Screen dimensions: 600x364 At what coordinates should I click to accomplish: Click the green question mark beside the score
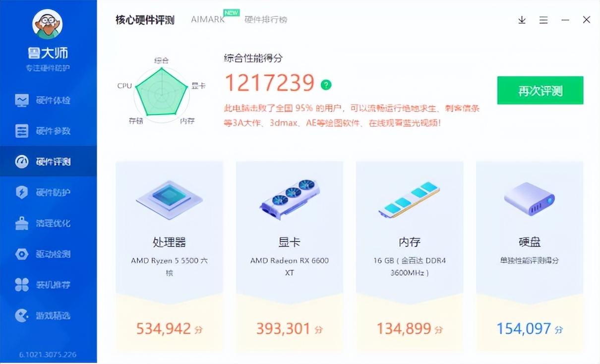tap(326, 85)
